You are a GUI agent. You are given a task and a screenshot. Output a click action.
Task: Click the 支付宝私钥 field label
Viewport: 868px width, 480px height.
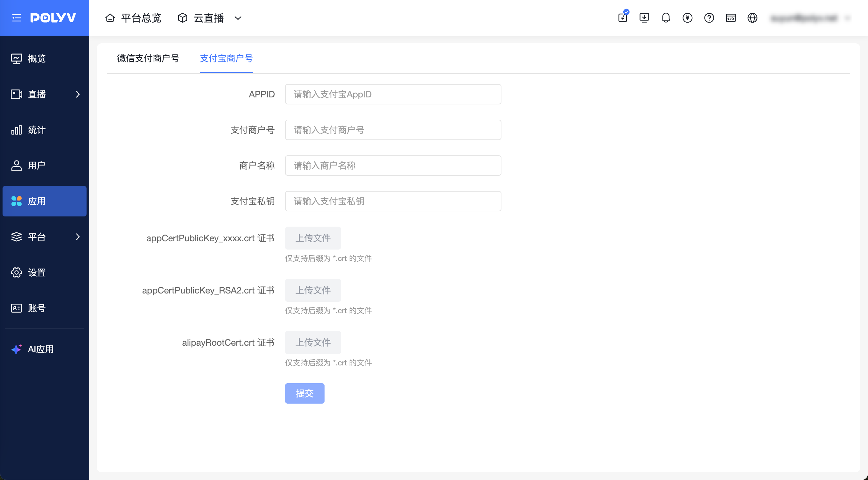tap(253, 201)
